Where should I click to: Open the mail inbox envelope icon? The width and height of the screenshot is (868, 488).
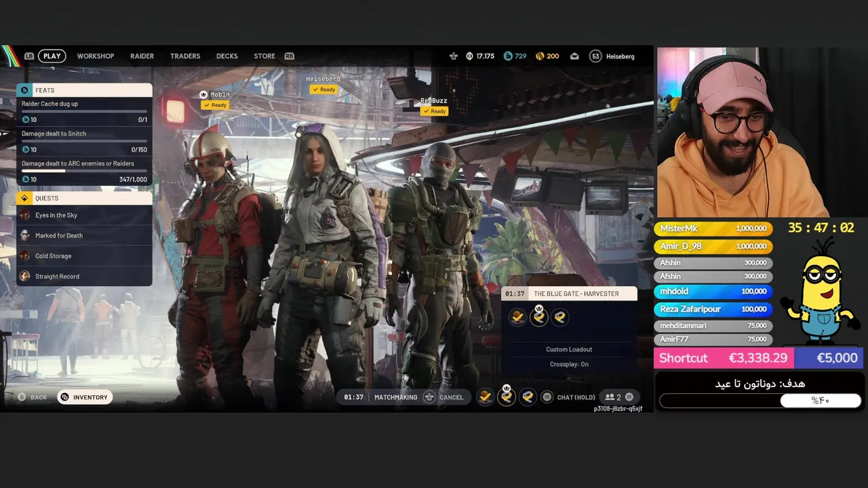click(x=574, y=56)
